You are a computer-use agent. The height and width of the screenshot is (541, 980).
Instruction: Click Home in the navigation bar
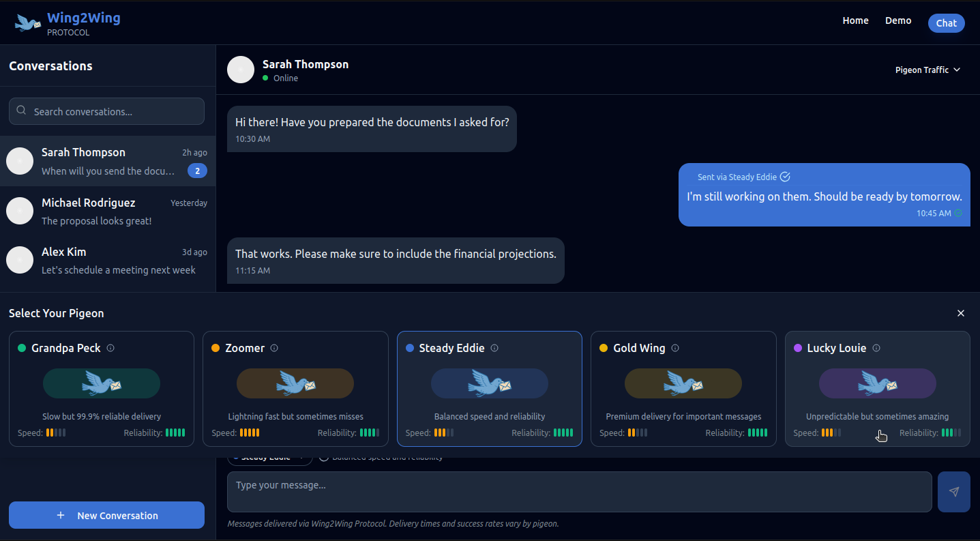(x=855, y=20)
